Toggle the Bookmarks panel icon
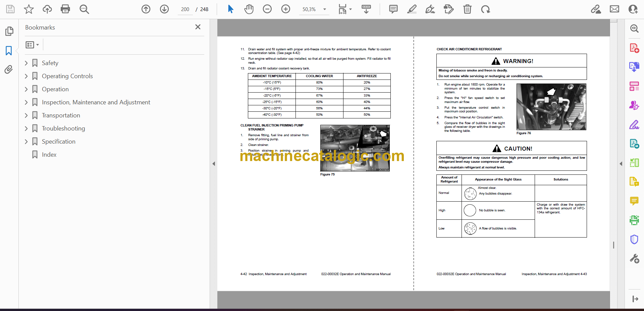Viewport: 644px width, 311px height. click(x=9, y=51)
